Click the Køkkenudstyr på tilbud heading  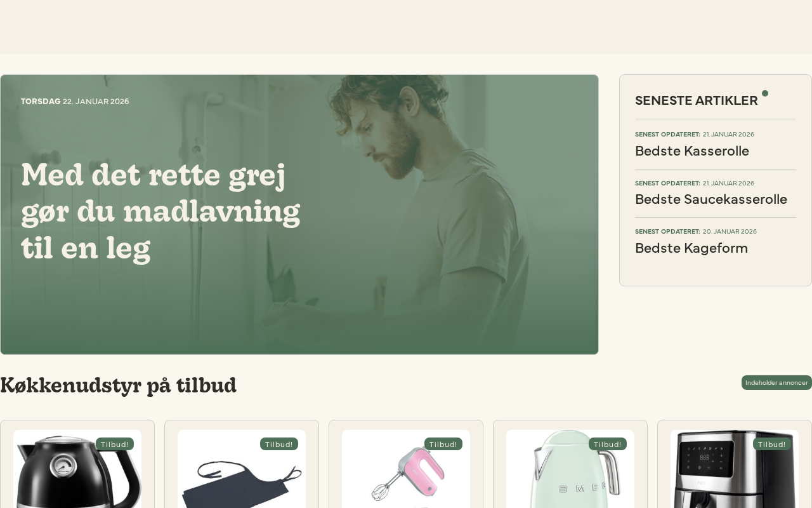pyautogui.click(x=119, y=385)
